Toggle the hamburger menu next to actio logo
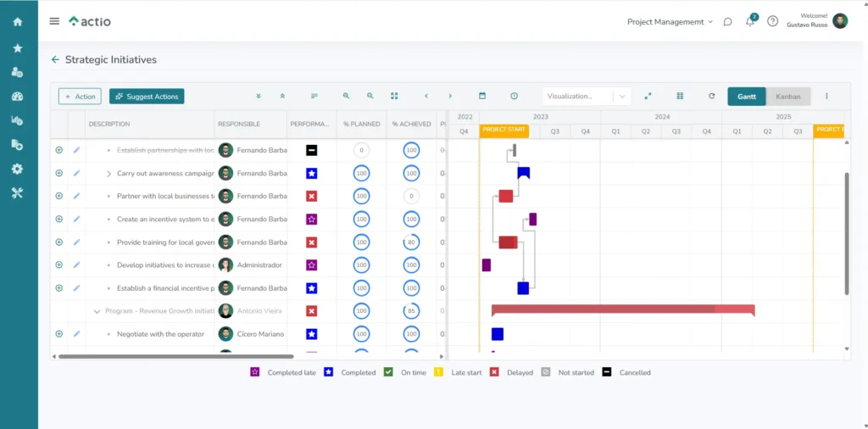The width and height of the screenshot is (868, 429). click(x=55, y=21)
